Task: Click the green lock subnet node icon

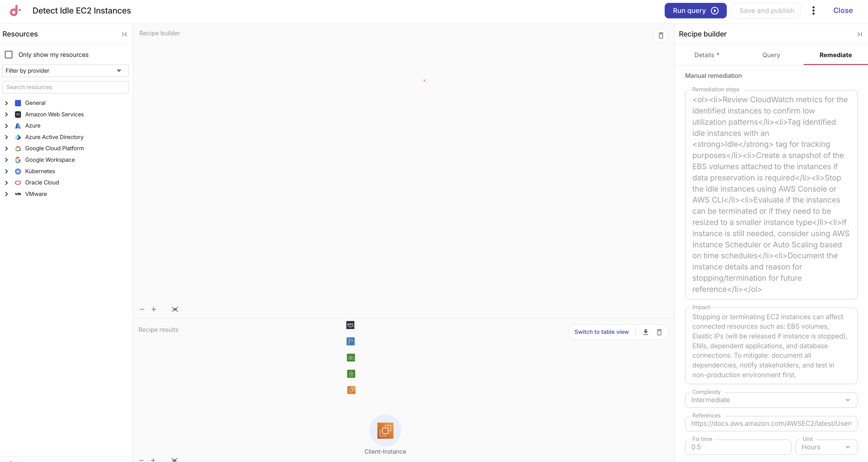Action: coord(351,374)
